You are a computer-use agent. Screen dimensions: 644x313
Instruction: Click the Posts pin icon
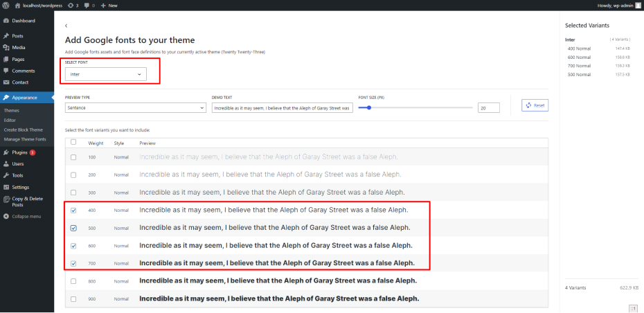[6, 36]
